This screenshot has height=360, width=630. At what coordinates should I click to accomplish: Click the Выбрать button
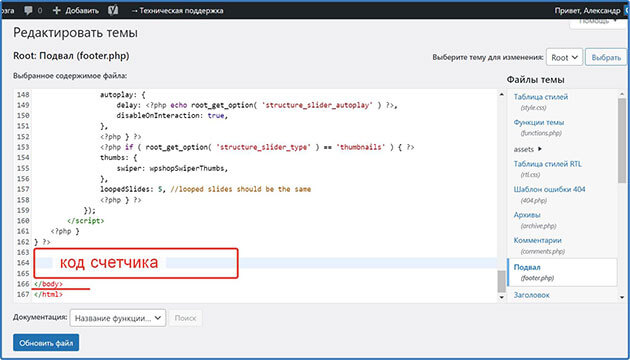coord(605,58)
